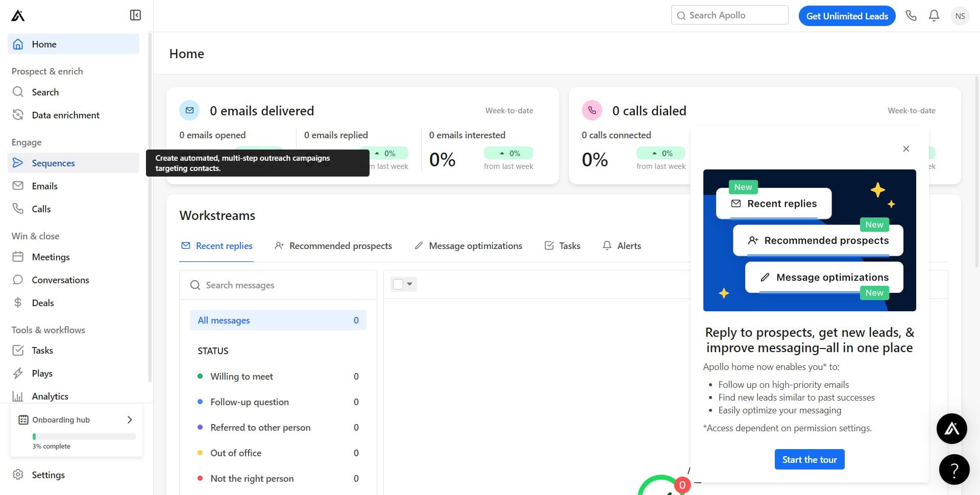980x495 pixels.
Task: Click Start the tour button
Action: point(809,459)
